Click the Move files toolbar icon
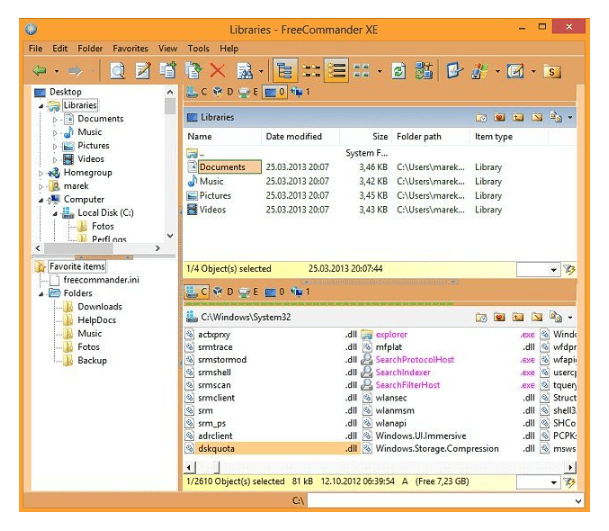This screenshot has width=609, height=531. [193, 70]
